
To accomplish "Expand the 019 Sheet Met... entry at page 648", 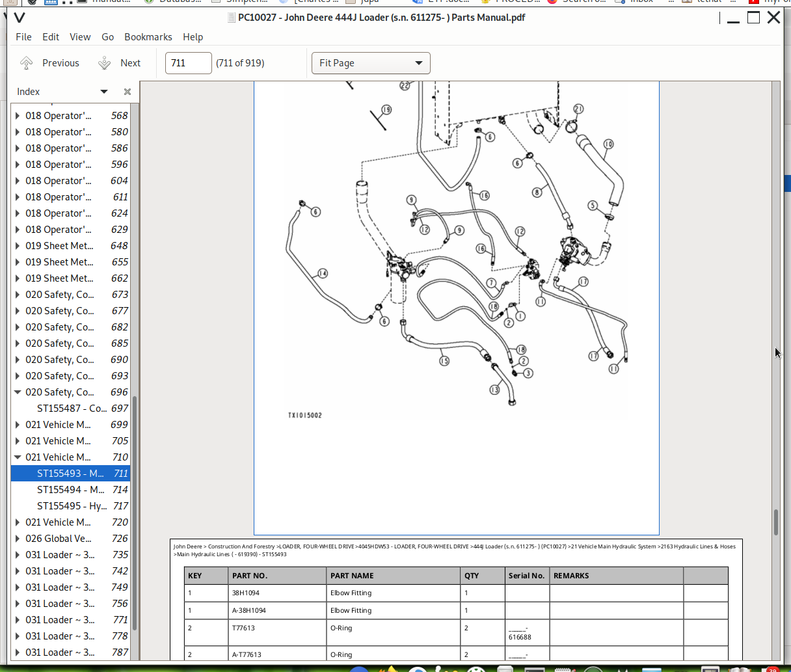I will click(x=18, y=246).
